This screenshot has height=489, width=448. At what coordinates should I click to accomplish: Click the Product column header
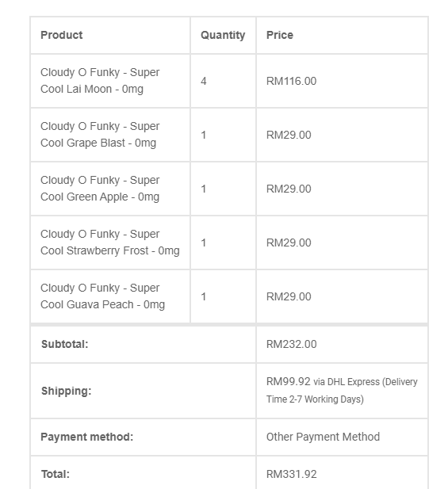click(62, 35)
